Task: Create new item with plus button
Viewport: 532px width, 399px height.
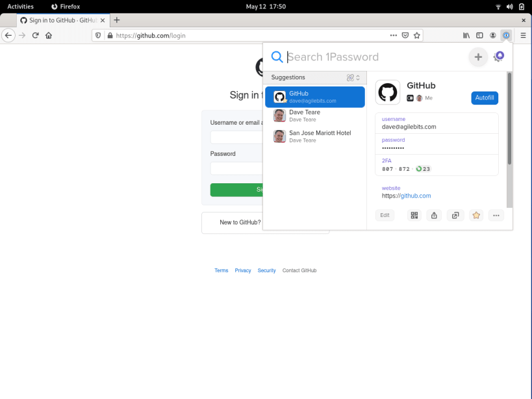Action: tap(478, 57)
